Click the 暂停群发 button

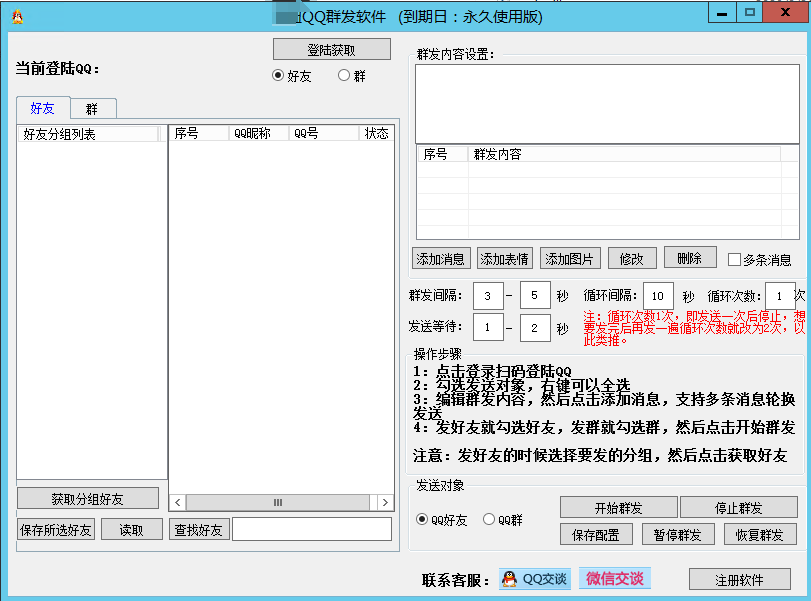678,534
